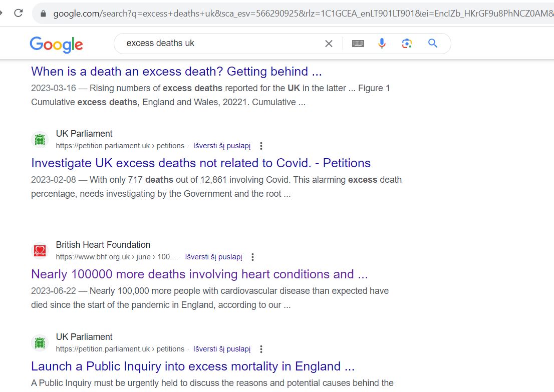Translate the Public Inquiry petition result page
The height and width of the screenshot is (392, 554).
coord(222,349)
